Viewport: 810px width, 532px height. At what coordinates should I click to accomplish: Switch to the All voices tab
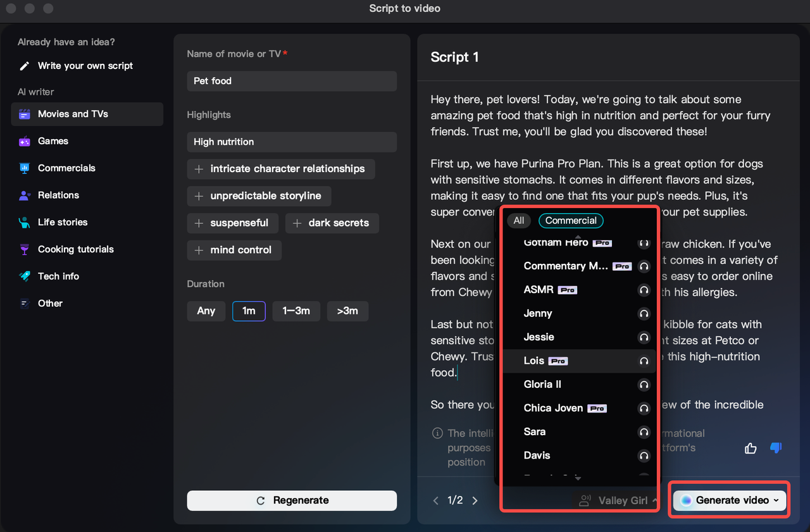(x=519, y=220)
